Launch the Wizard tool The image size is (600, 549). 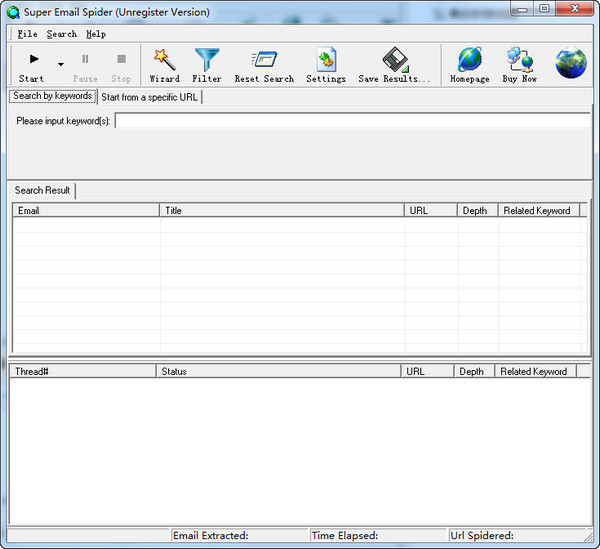click(164, 61)
